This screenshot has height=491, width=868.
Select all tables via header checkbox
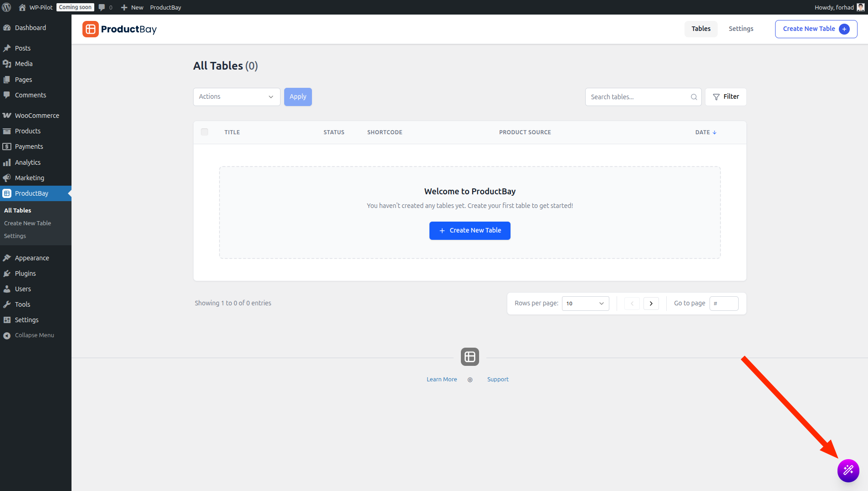pyautogui.click(x=204, y=132)
